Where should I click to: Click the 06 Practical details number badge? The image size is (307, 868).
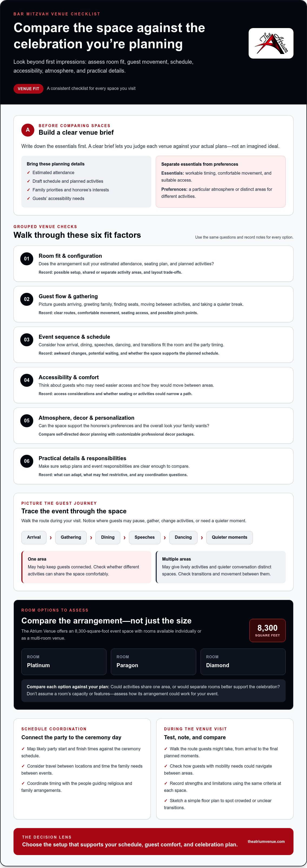27,461
